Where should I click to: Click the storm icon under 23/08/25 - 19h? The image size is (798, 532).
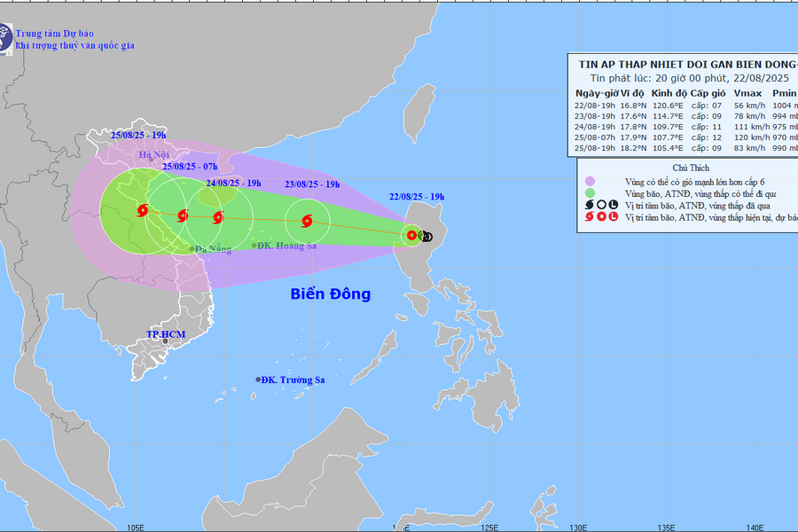point(307,222)
